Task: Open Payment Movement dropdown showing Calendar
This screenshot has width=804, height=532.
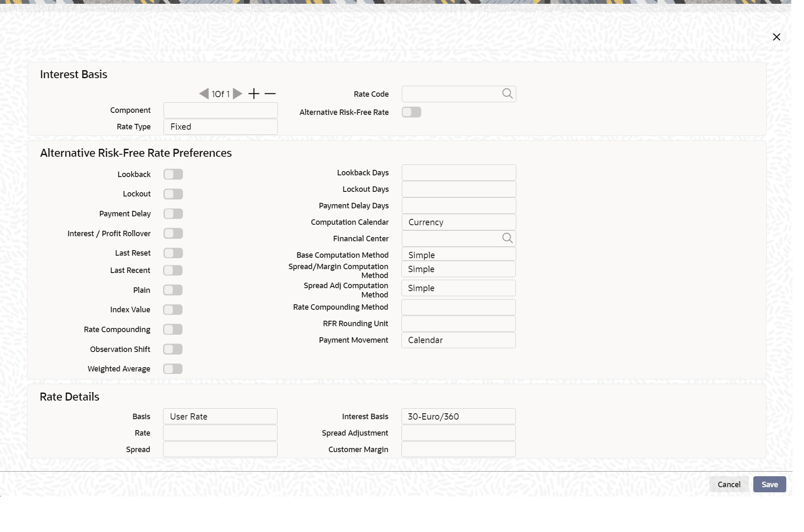Action: coord(458,340)
